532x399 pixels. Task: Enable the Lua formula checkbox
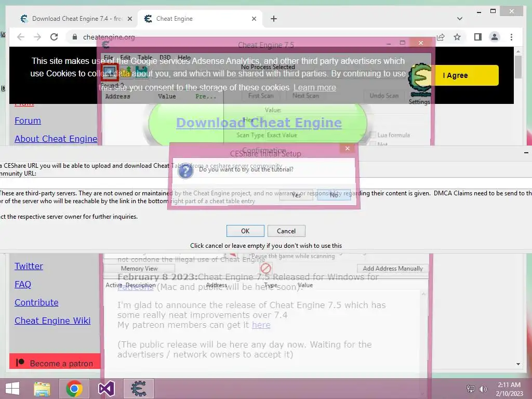pos(373,135)
